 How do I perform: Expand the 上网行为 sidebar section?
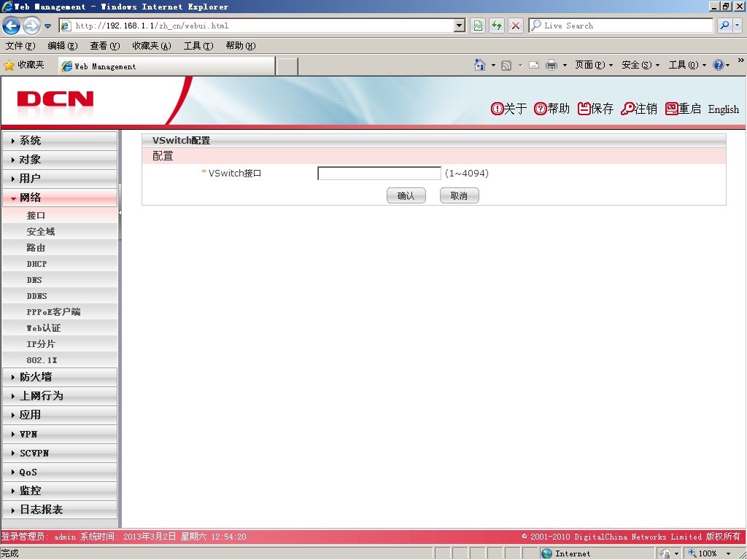point(60,396)
